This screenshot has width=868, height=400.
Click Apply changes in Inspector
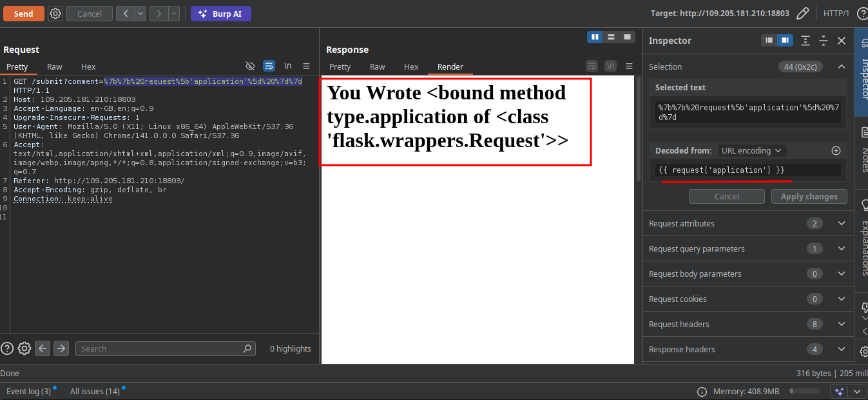click(809, 196)
